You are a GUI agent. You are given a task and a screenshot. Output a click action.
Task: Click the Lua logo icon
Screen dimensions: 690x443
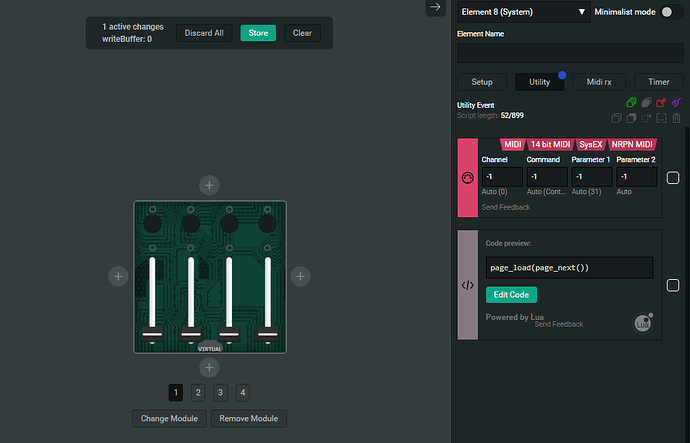(643, 321)
